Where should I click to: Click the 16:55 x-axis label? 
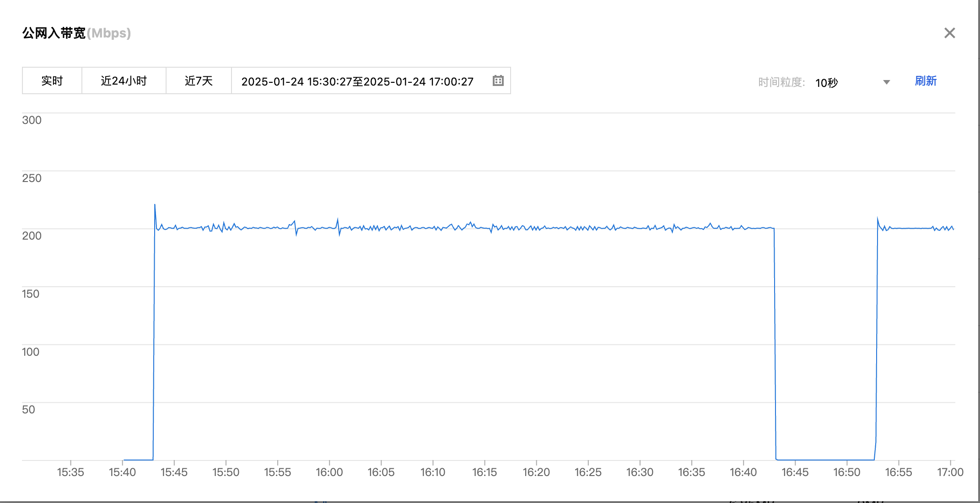tap(899, 472)
